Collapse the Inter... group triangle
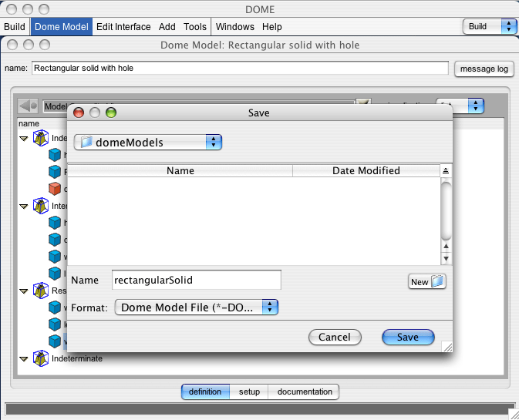Image resolution: width=519 pixels, height=420 pixels. [23, 207]
